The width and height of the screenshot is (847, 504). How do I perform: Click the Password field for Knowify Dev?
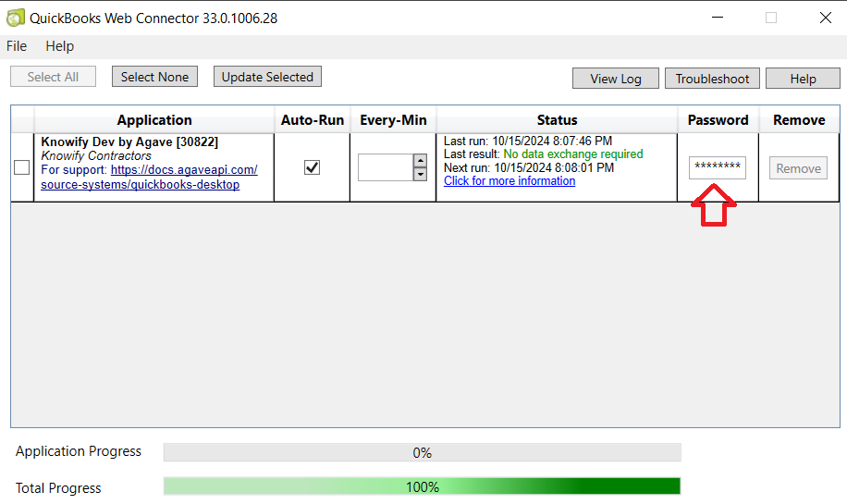coord(718,167)
